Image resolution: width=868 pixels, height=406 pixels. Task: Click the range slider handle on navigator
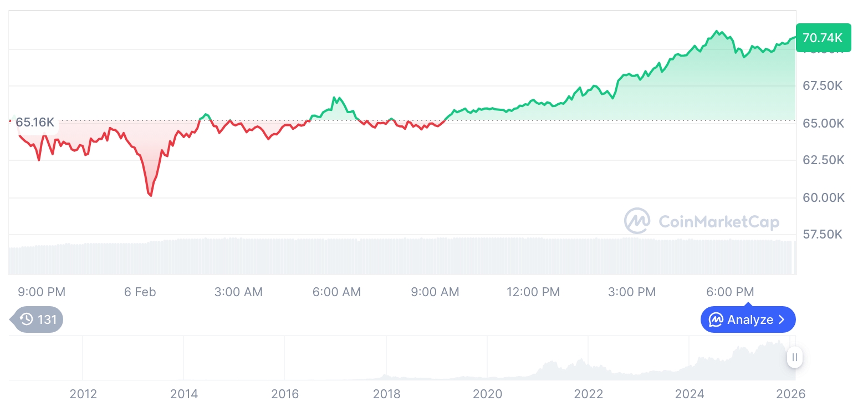(x=794, y=357)
